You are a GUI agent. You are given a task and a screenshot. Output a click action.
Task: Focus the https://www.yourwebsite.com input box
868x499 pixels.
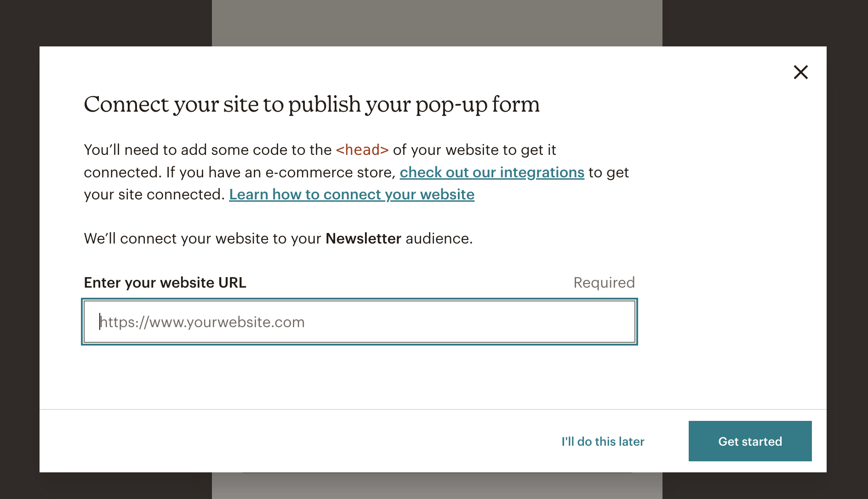click(359, 322)
